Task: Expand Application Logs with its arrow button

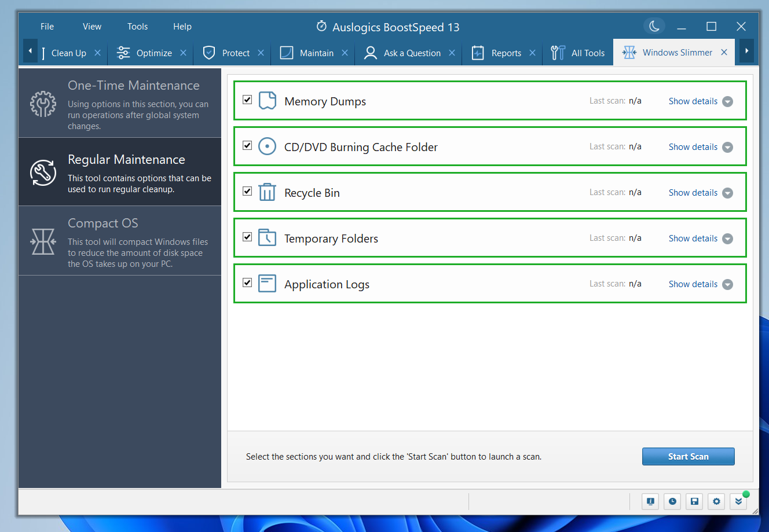Action: 728,284
